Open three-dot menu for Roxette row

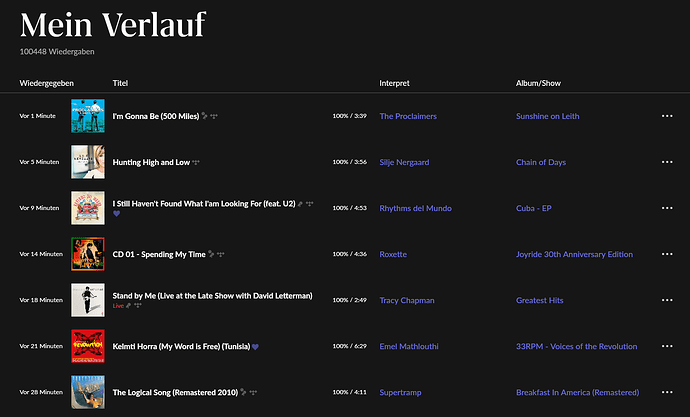[x=667, y=254]
